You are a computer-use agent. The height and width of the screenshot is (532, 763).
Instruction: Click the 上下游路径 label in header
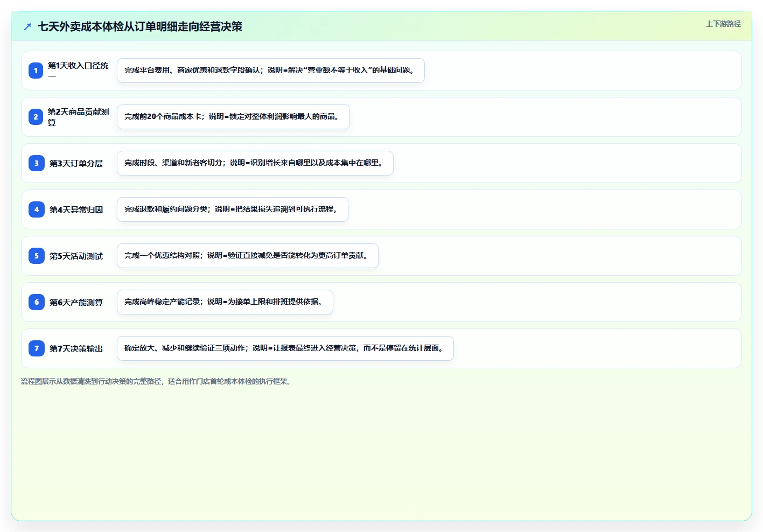click(723, 24)
